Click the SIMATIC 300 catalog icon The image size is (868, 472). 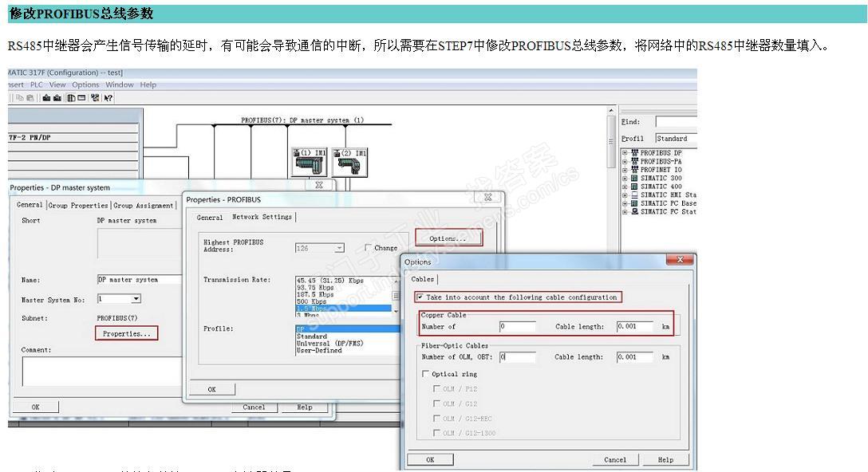pos(634,178)
